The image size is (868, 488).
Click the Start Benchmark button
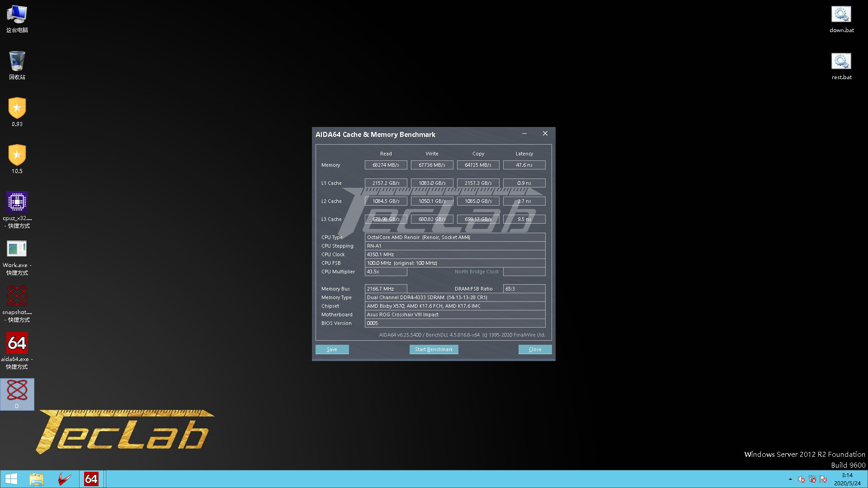click(x=434, y=349)
